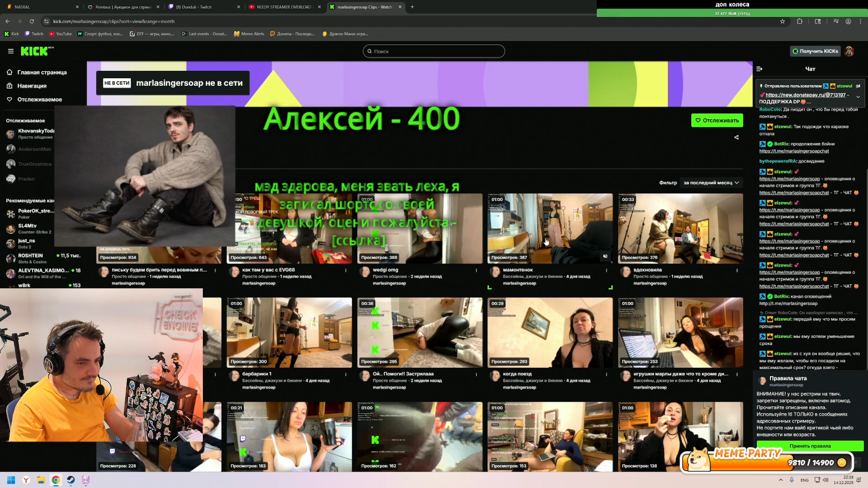Screen dimensions: 868x488
Task: Unmute the мамонтенок clip preview
Action: tap(605, 256)
